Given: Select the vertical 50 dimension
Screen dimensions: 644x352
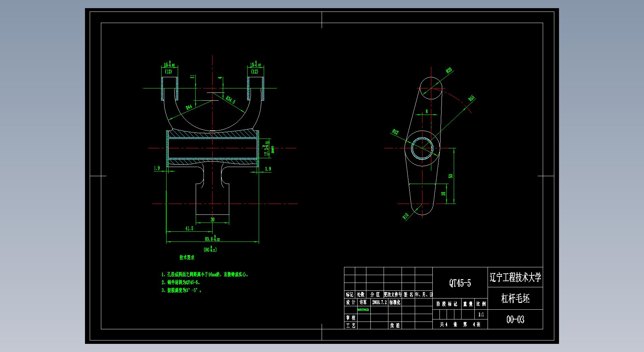Looking at the screenshot, I should point(451,176).
